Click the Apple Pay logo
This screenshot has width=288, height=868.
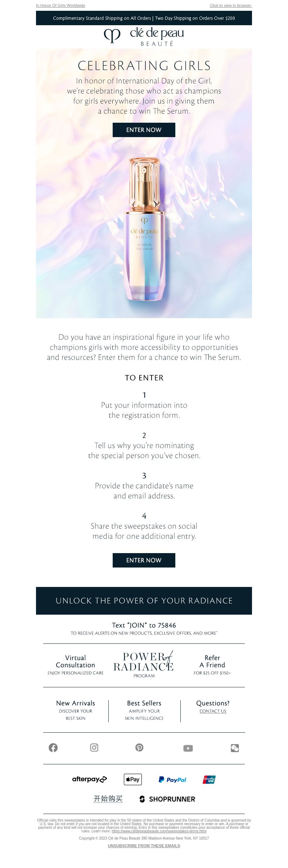click(133, 779)
